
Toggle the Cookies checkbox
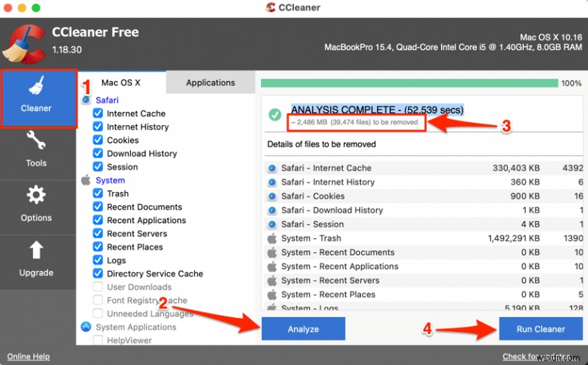pos(98,140)
